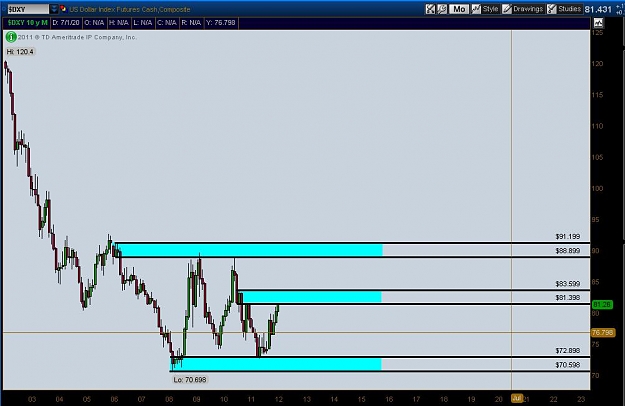
Task: Click the Y: 76.798 cursor value cell
Action: point(221,23)
